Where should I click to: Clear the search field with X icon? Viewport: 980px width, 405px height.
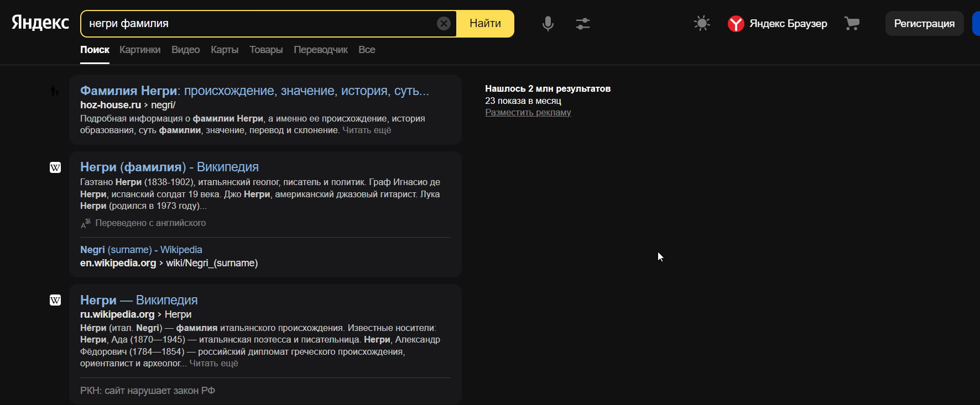(x=444, y=23)
